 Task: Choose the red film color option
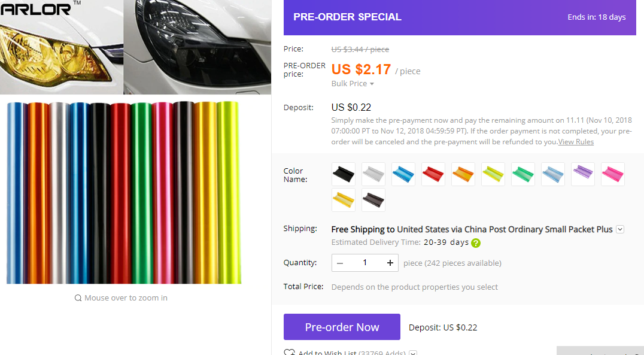(x=433, y=174)
